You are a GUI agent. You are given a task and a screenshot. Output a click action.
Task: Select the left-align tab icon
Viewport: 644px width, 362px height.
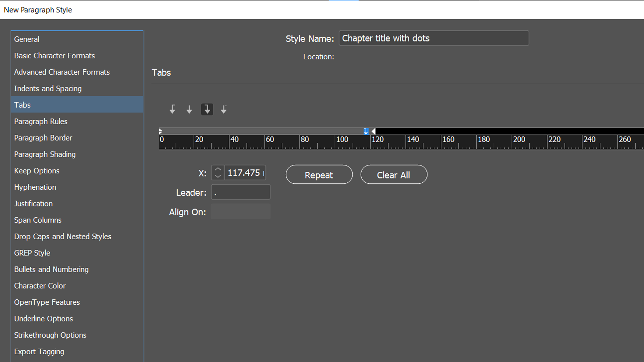tap(172, 110)
